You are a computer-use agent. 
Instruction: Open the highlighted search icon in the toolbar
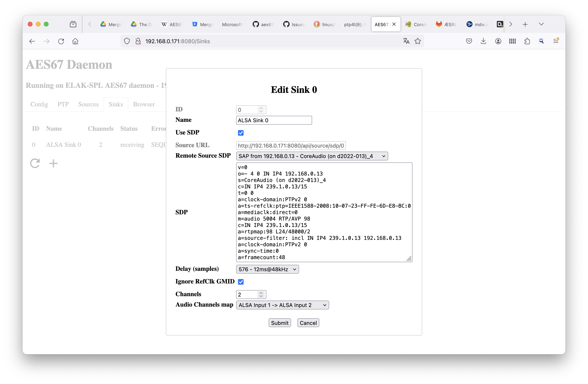[x=542, y=41]
